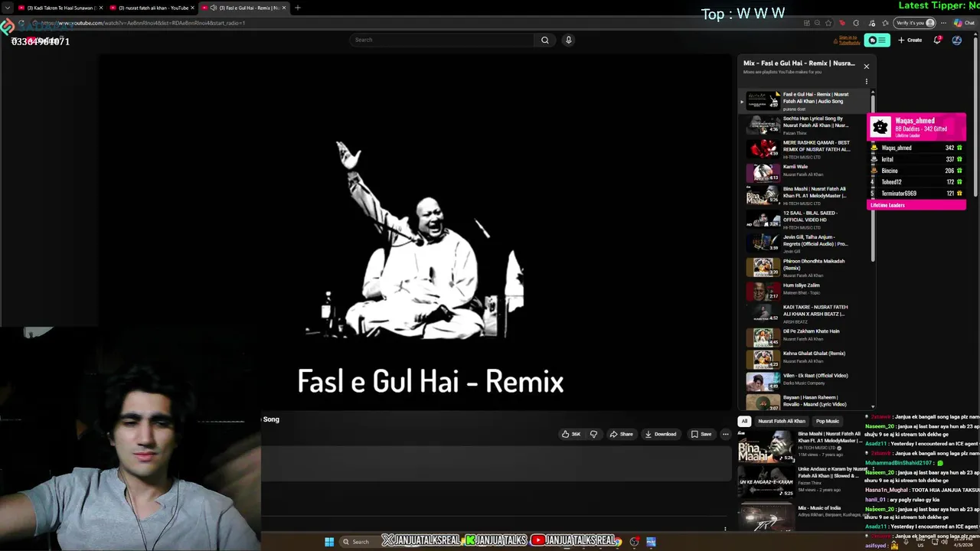Switch to nusrat fateh ali khan tab
Image resolution: width=980 pixels, height=551 pixels.
click(x=153, y=8)
